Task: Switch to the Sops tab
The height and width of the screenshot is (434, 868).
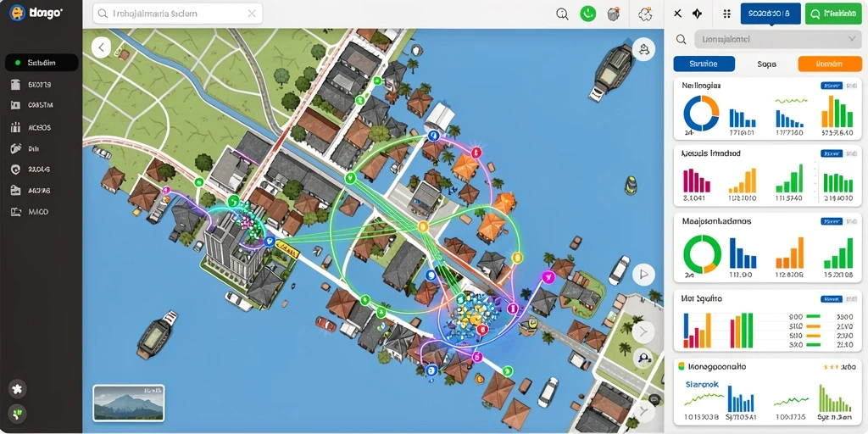Action: (766, 64)
